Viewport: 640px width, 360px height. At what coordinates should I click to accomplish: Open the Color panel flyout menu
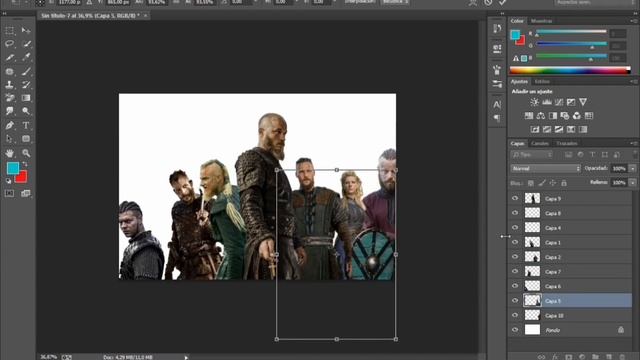633,21
